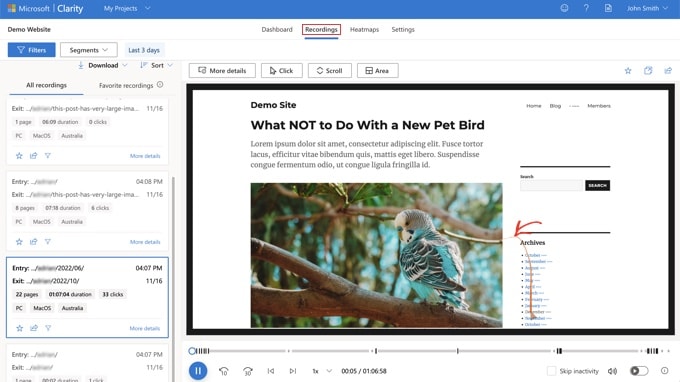Click the playback timeline progress handle
The width and height of the screenshot is (680, 382).
pos(192,351)
